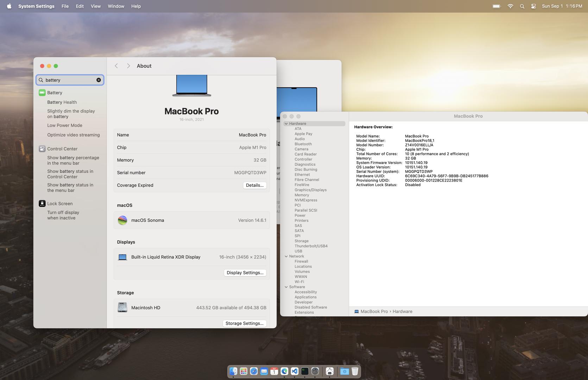Select Slightly dim the display on battery
The height and width of the screenshot is (380, 588).
coord(71,114)
